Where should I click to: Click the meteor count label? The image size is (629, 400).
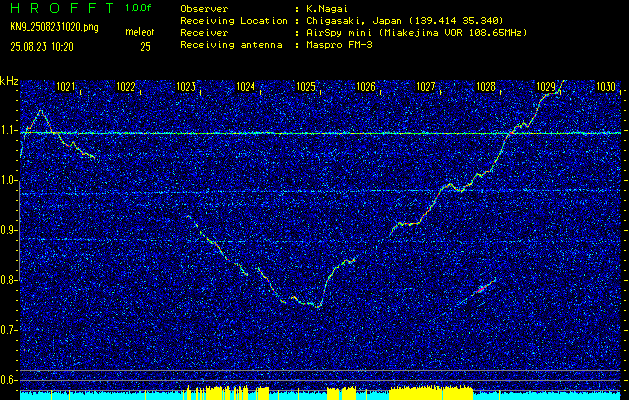pos(140,32)
